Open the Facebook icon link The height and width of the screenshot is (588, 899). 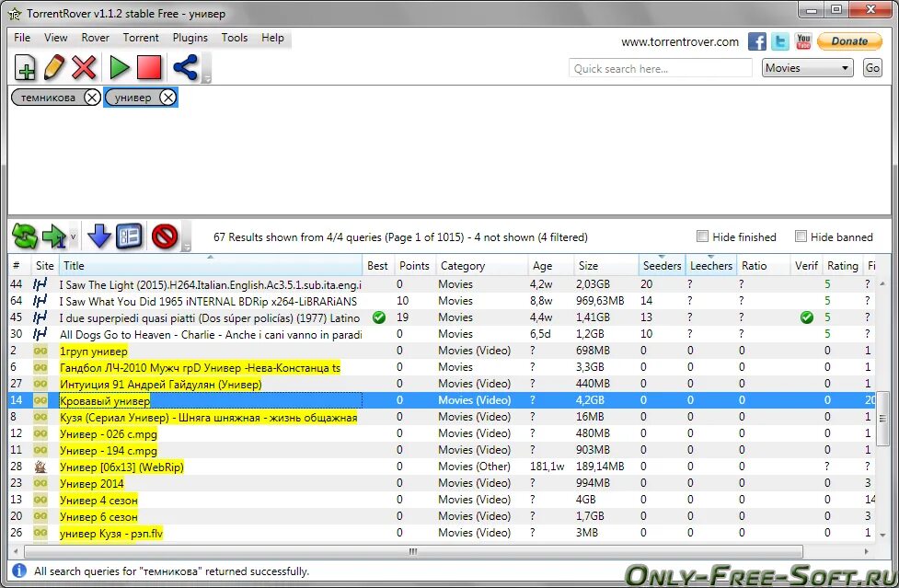coord(756,41)
